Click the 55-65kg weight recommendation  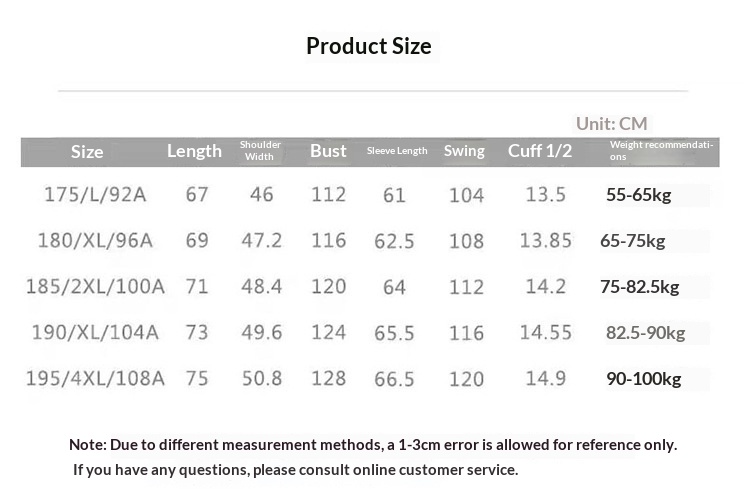(x=638, y=195)
